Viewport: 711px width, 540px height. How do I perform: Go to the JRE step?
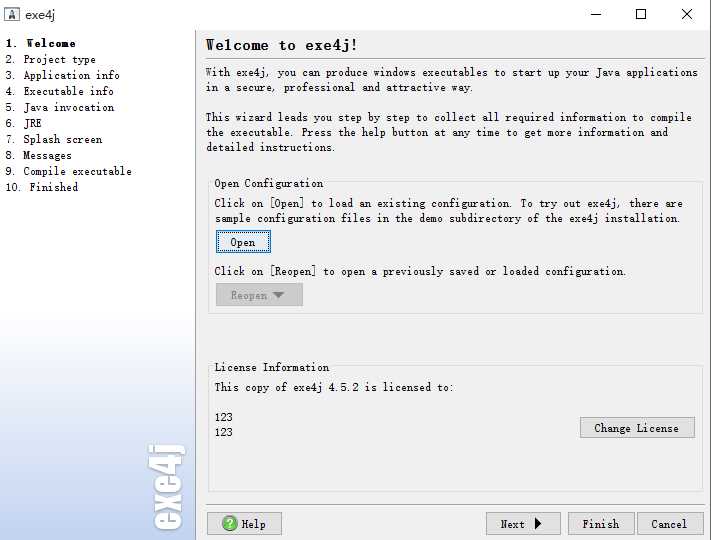tap(33, 123)
